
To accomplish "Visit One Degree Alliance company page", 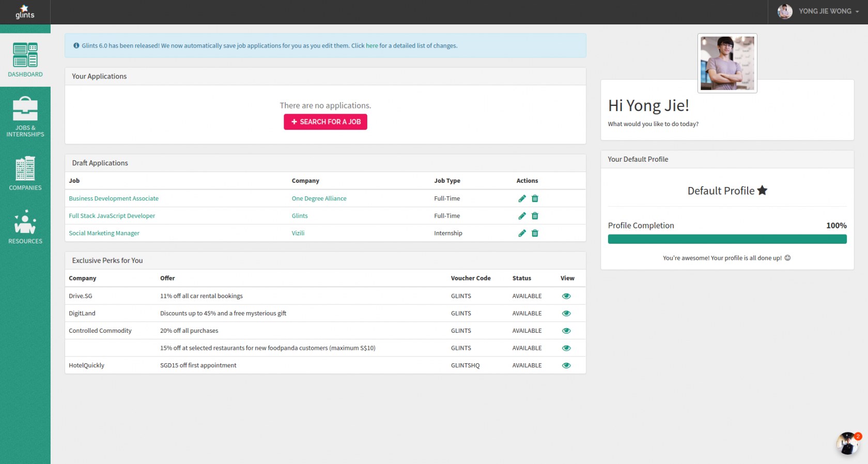I will 319,198.
